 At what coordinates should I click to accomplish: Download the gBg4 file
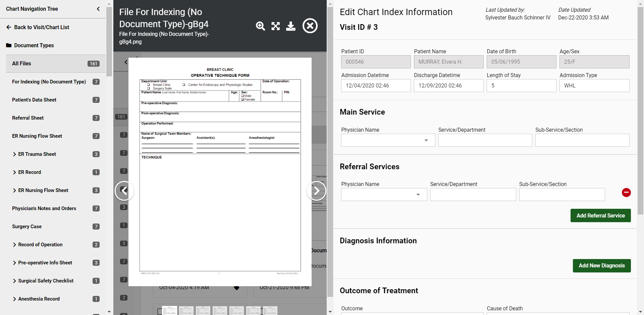[x=291, y=26]
